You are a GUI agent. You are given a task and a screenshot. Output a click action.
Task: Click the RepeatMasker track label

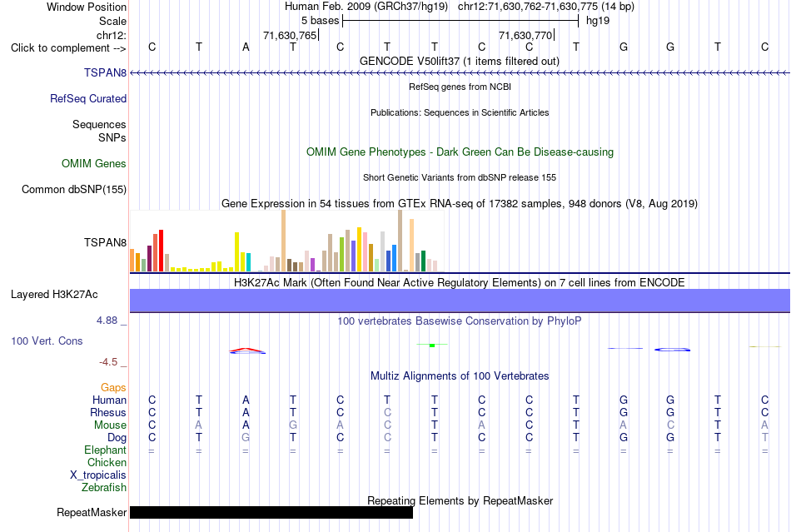click(92, 512)
